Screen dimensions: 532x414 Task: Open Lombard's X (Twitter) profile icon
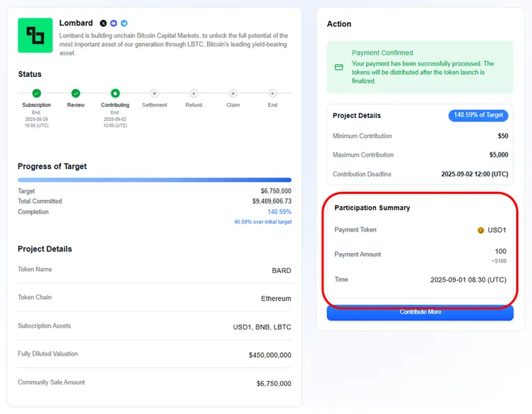pos(104,24)
